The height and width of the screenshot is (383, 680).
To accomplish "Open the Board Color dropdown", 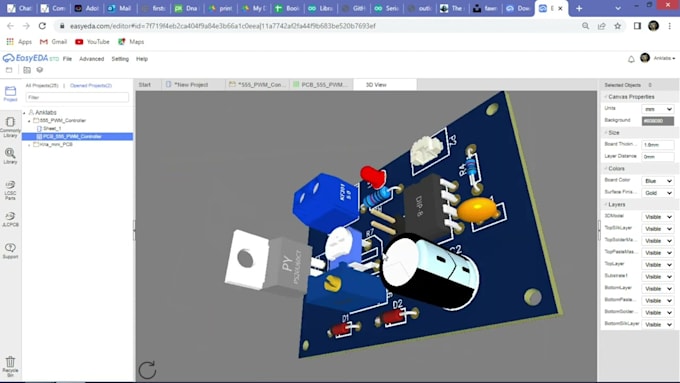I will pyautogui.click(x=658, y=181).
